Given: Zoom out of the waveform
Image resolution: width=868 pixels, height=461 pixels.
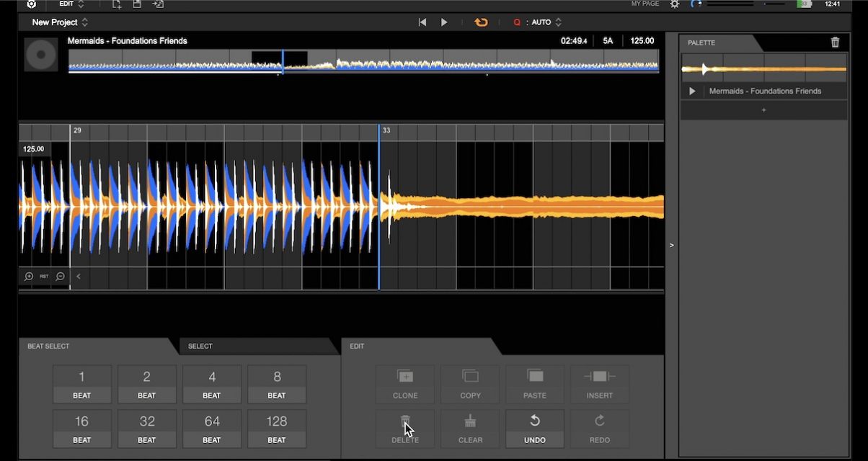Looking at the screenshot, I should pyautogui.click(x=61, y=276).
